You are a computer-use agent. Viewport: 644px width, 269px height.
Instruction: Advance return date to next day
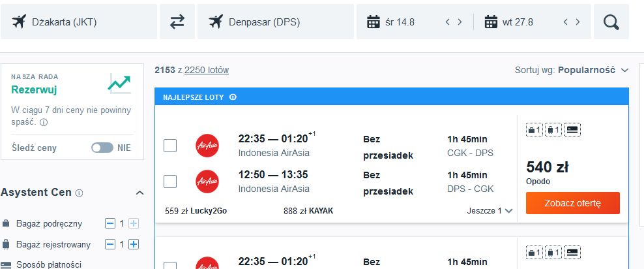tap(578, 22)
